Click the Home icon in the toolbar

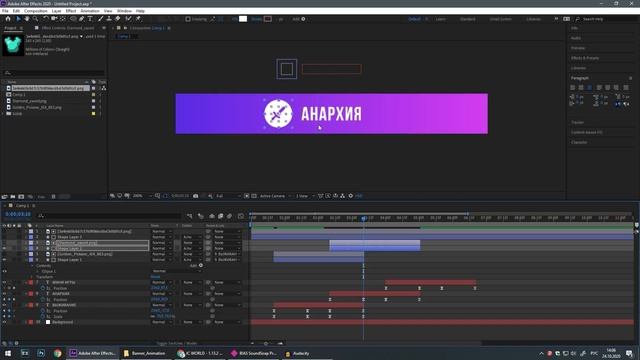click(8, 19)
